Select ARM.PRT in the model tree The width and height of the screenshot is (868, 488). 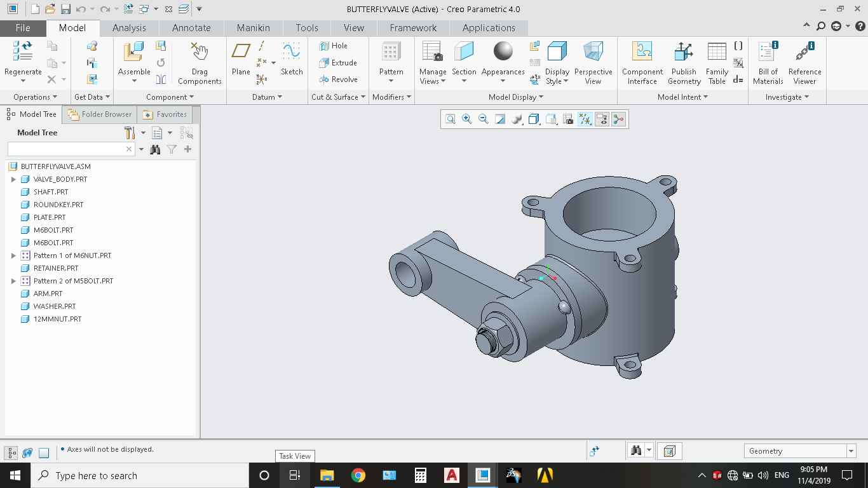[x=48, y=294]
